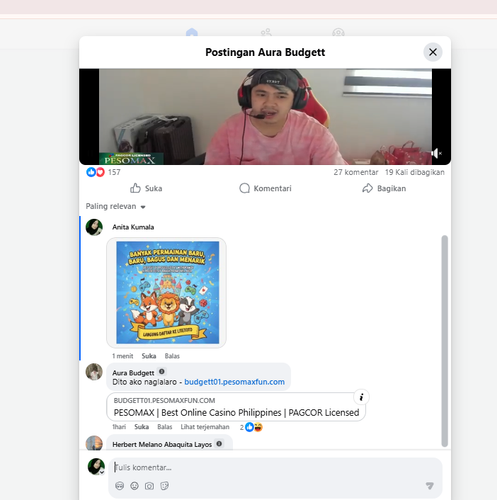Screen dimensions: 497x500
Task: Open Aura Budgett's comment avatar
Action: click(94, 372)
